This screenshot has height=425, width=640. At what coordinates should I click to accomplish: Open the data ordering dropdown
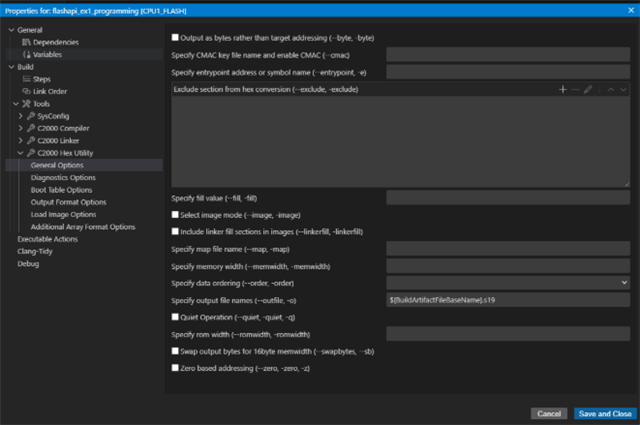point(507,282)
